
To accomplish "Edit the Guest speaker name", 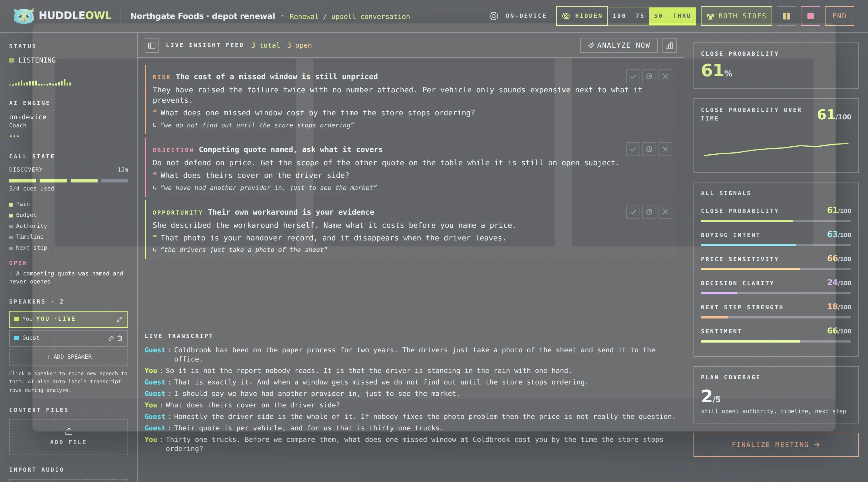I will tap(111, 338).
